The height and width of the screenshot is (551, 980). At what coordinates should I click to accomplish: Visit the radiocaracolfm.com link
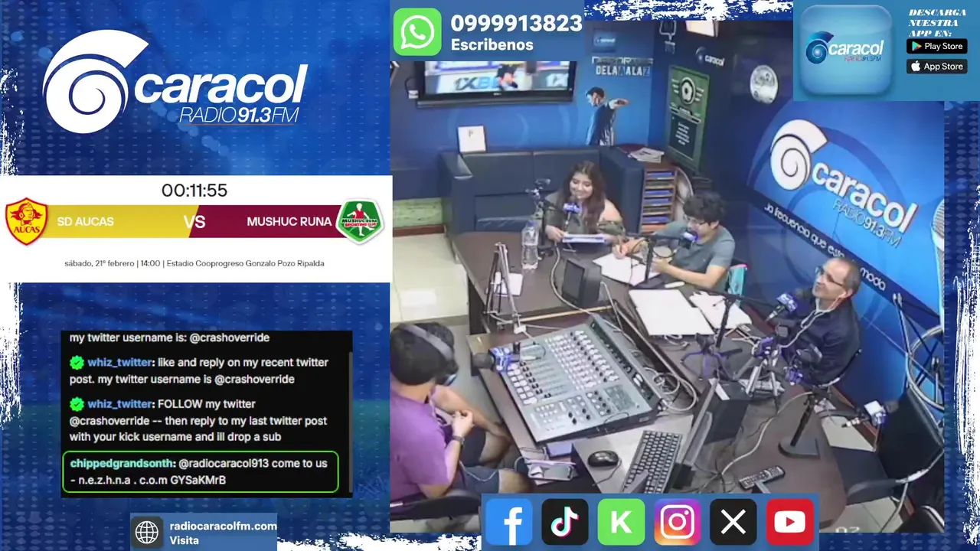[x=223, y=526]
